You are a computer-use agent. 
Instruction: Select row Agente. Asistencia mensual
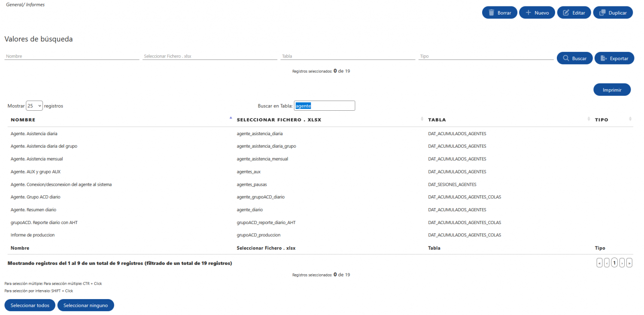pos(320,159)
